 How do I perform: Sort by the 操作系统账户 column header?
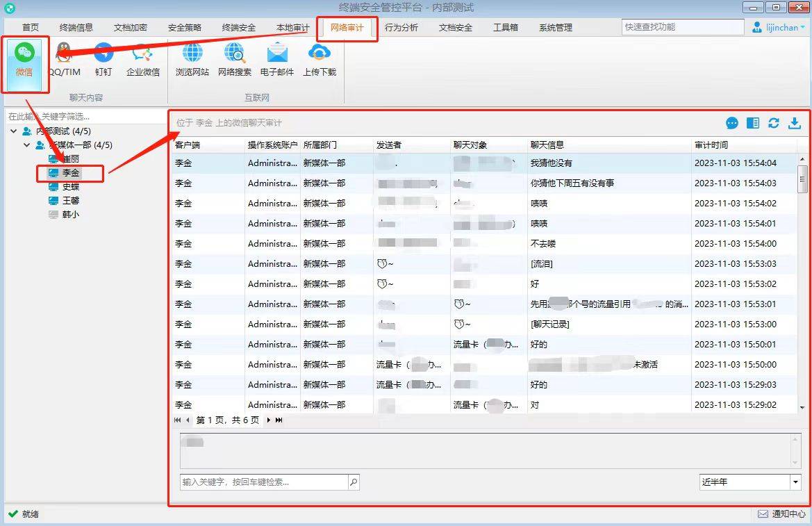pos(272,145)
